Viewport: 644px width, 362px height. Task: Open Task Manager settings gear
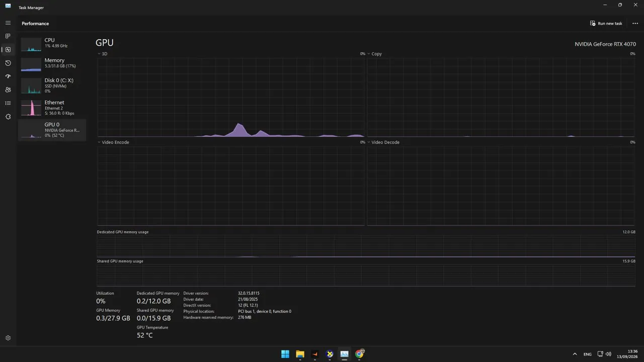[x=8, y=338]
